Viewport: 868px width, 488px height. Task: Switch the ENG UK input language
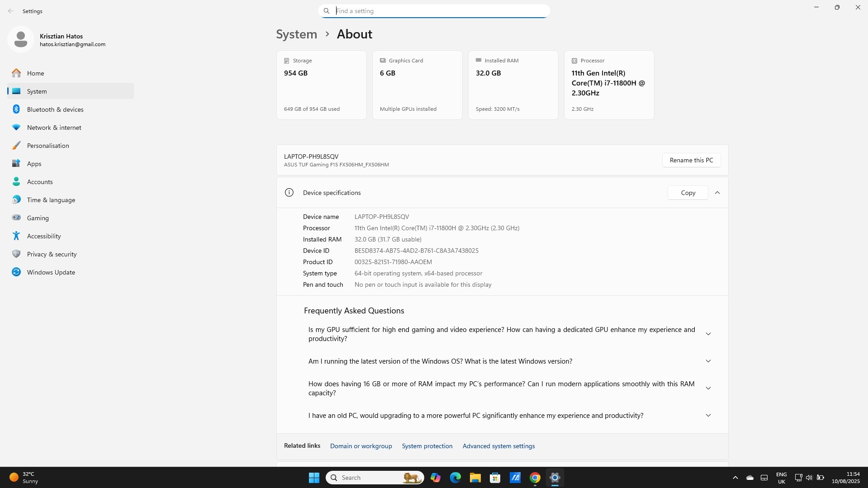click(x=781, y=478)
